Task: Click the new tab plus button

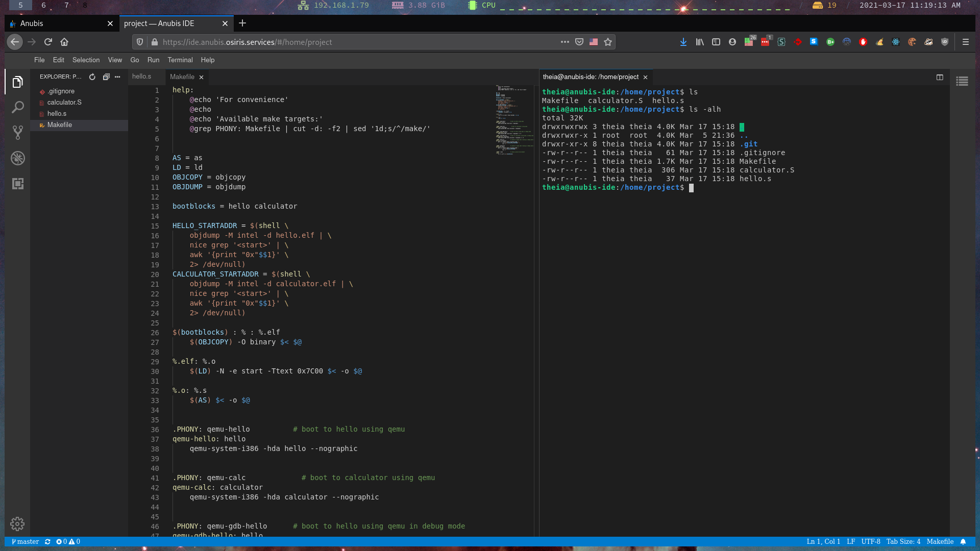Action: 243,23
